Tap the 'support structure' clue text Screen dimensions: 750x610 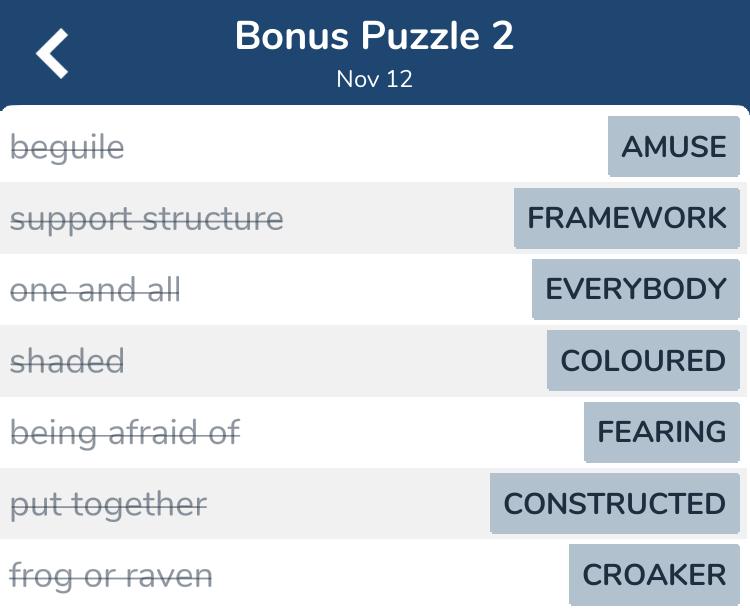pyautogui.click(x=147, y=219)
